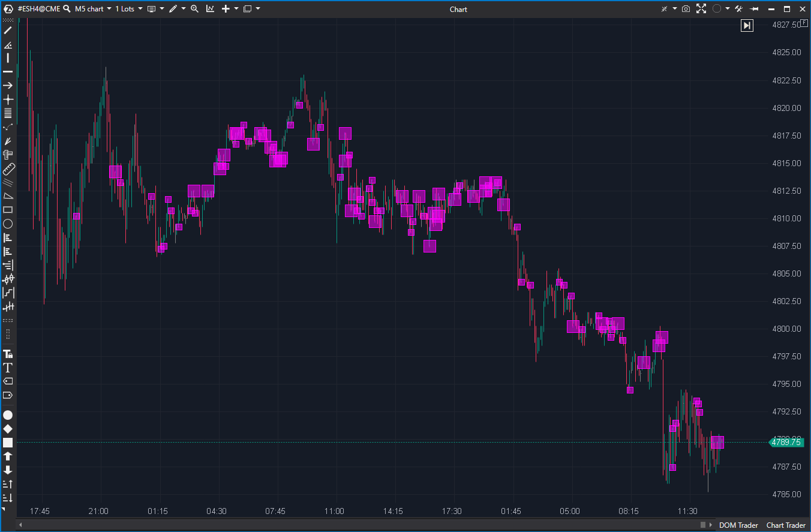Click the current price label 4789.75

click(x=786, y=442)
